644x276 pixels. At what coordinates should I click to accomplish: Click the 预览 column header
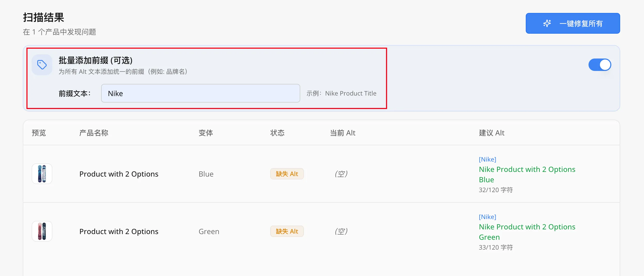(39, 133)
